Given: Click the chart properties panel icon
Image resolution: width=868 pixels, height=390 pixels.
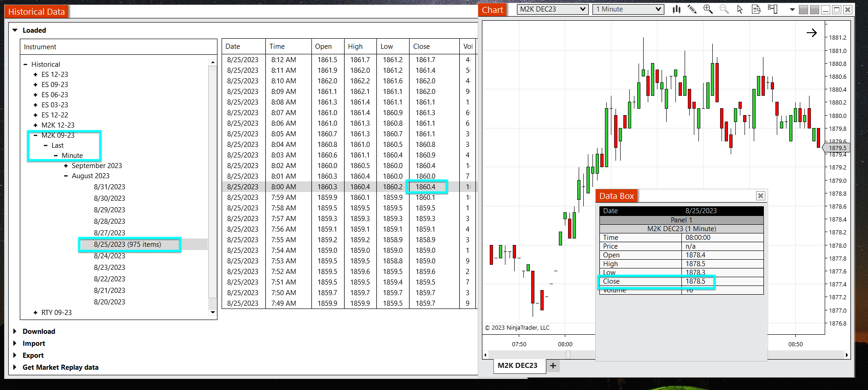Looking at the screenshot, I should [x=773, y=9].
